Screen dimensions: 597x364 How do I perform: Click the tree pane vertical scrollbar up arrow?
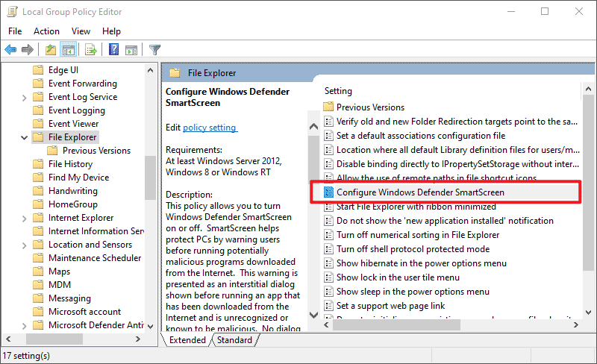coord(151,70)
